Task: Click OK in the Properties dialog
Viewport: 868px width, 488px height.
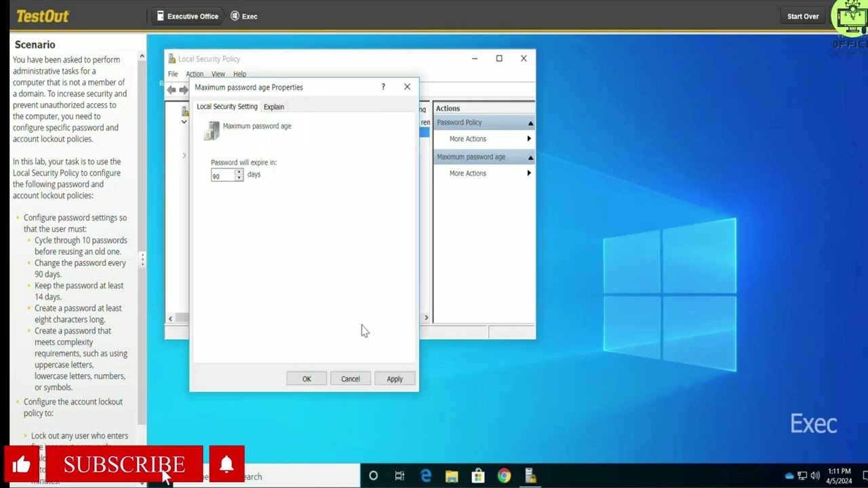Action: [x=307, y=379]
